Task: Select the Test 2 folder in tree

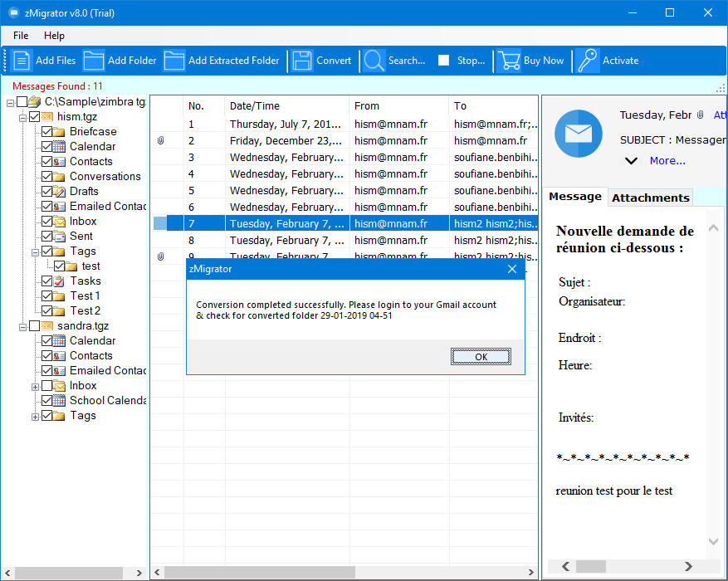Action: pyautogui.click(x=85, y=311)
